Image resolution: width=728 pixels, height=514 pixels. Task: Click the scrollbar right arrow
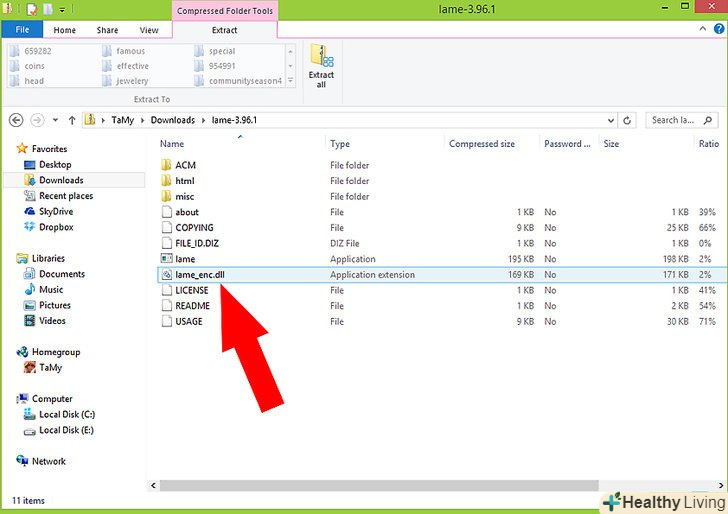tap(721, 485)
